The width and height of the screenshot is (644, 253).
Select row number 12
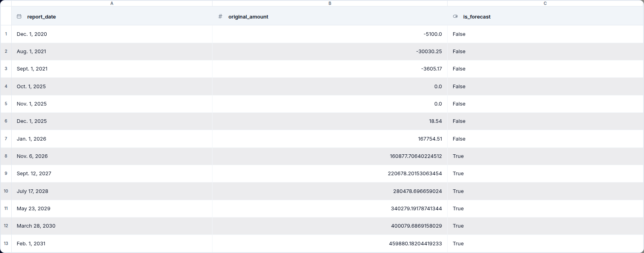6,226
